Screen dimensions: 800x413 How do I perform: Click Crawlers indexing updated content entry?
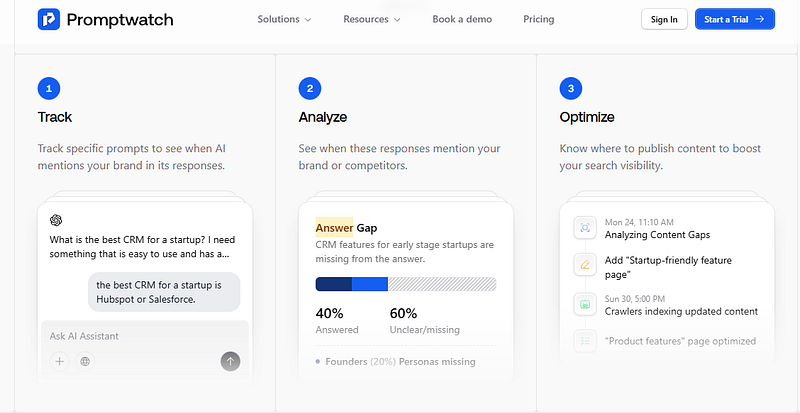[681, 311]
